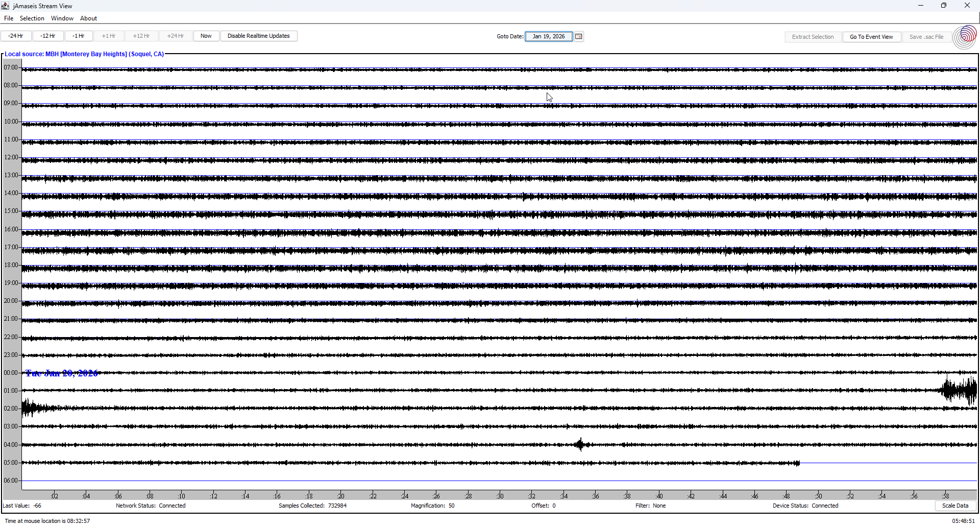980x527 pixels.
Task: Step back one hour using -1 Hr
Action: coord(79,36)
